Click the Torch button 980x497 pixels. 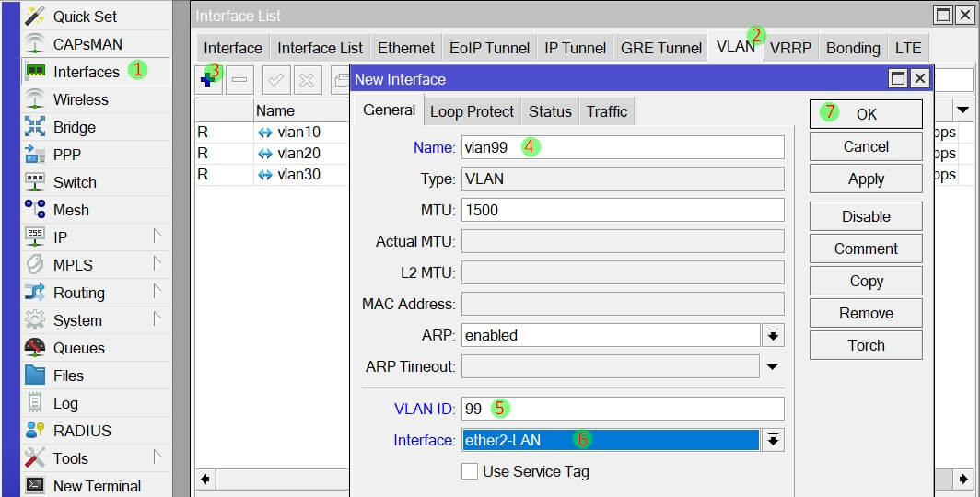pos(865,345)
